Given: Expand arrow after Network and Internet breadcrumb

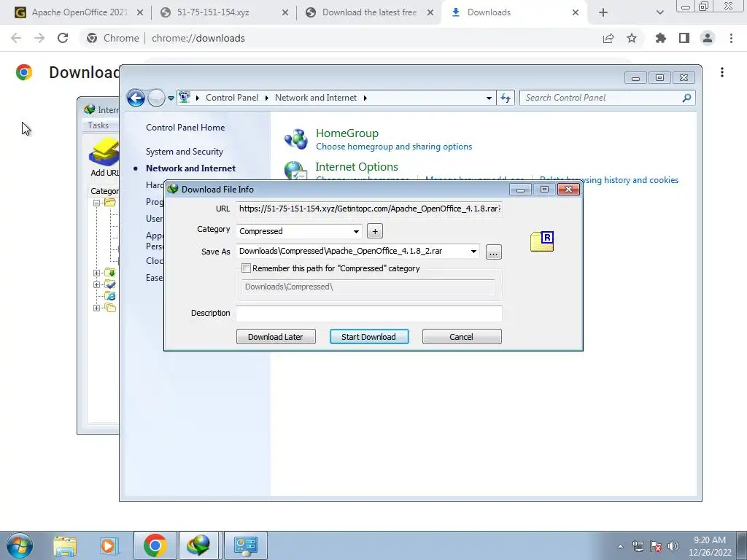Looking at the screenshot, I should (x=365, y=98).
